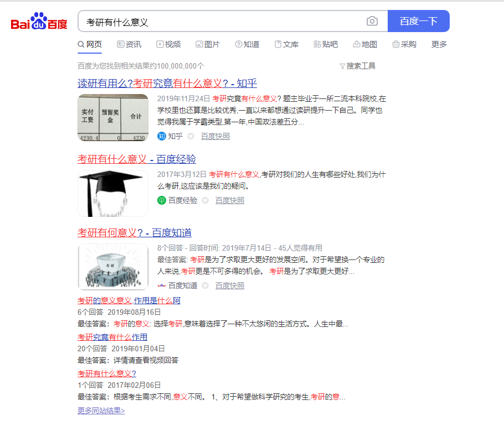Click the 百度知道 source name
The height and width of the screenshot is (426, 504).
click(183, 285)
